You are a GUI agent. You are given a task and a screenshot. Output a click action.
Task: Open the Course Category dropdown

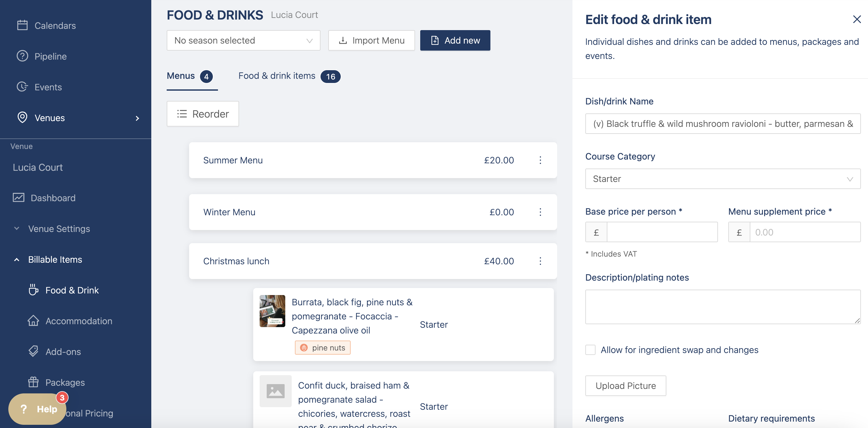pyautogui.click(x=722, y=179)
